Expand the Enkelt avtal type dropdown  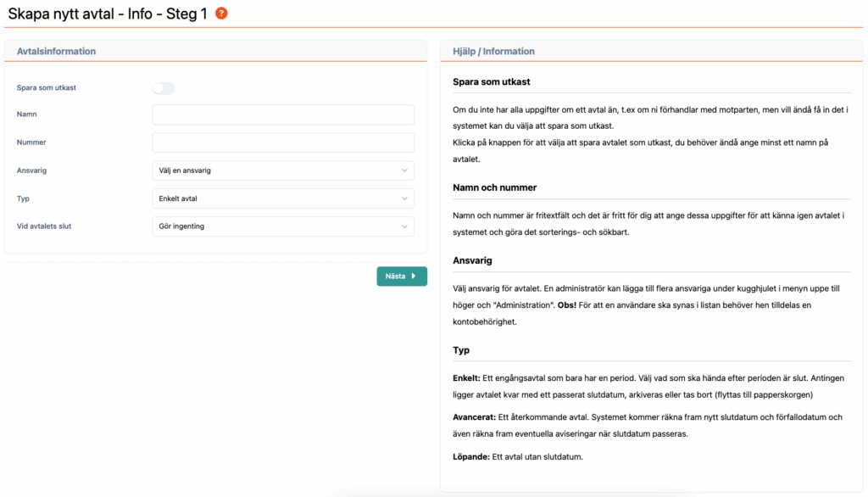pos(283,198)
